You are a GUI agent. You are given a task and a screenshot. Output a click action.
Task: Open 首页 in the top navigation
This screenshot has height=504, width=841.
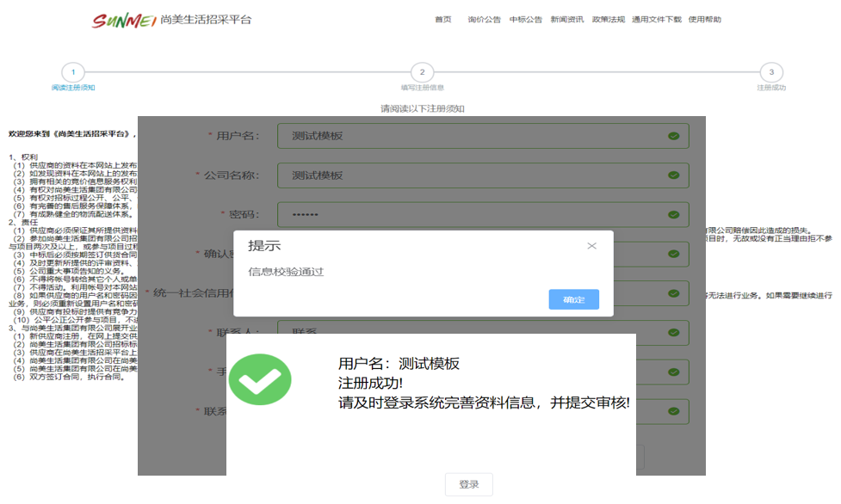coord(442,20)
